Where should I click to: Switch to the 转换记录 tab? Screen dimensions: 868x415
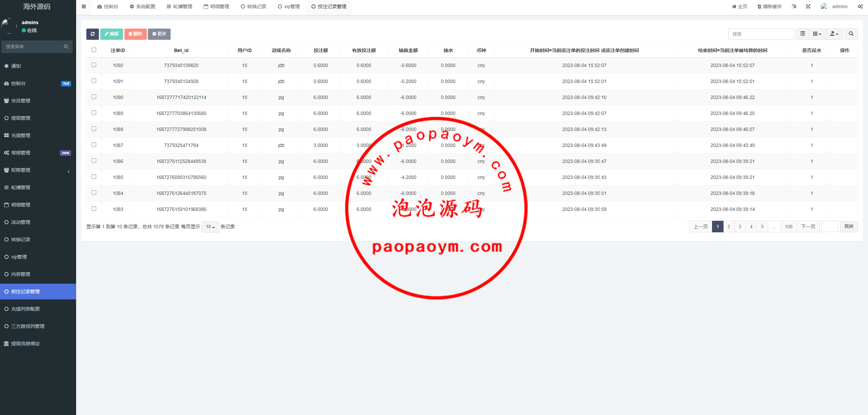coord(254,6)
